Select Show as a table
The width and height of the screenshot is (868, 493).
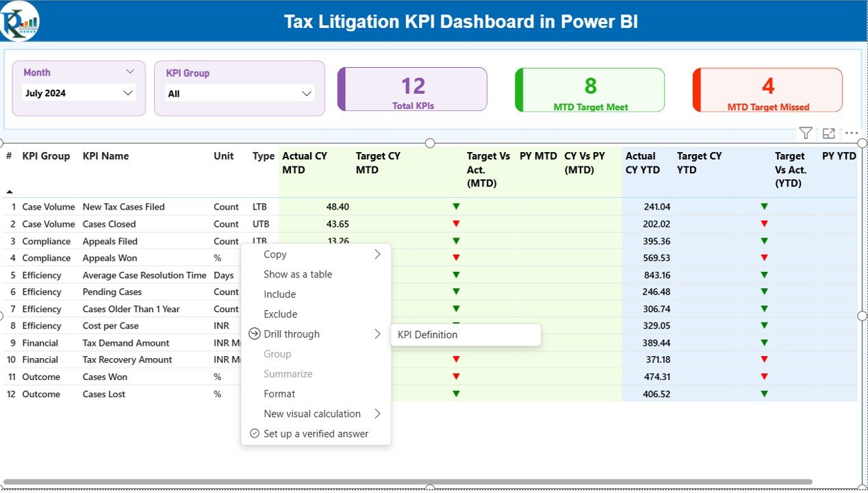[297, 274]
